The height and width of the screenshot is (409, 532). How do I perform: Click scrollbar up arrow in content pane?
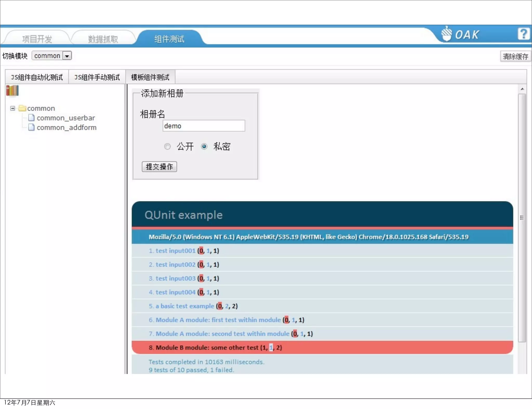point(522,89)
